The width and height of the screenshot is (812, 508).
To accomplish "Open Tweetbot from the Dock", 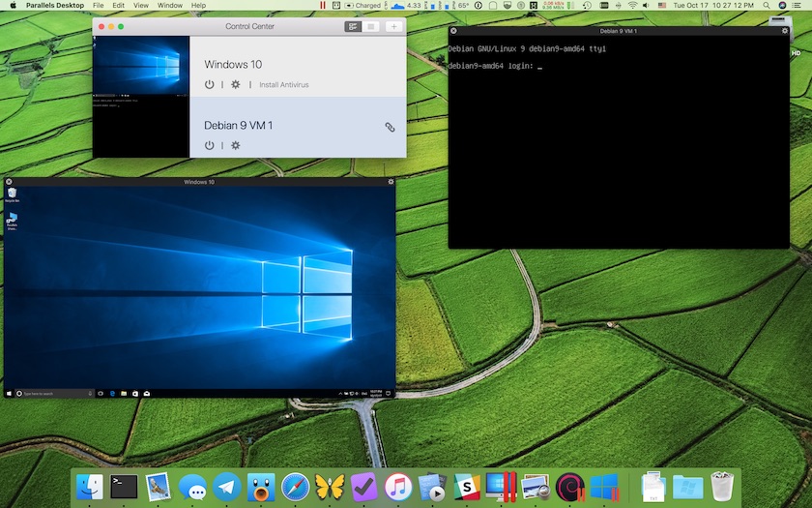I will coord(261,488).
